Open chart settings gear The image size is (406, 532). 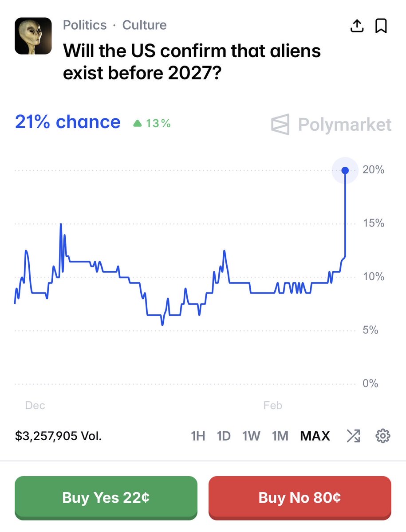pyautogui.click(x=382, y=436)
